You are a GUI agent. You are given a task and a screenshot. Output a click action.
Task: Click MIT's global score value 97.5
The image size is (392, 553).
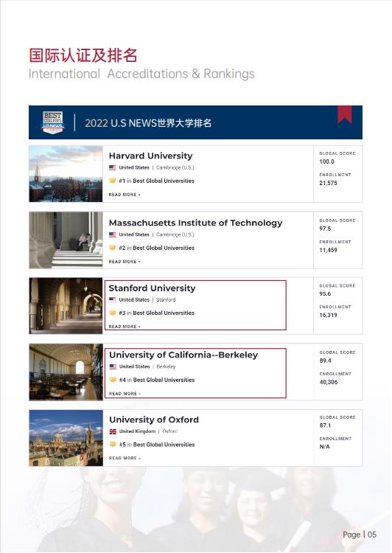coord(325,229)
